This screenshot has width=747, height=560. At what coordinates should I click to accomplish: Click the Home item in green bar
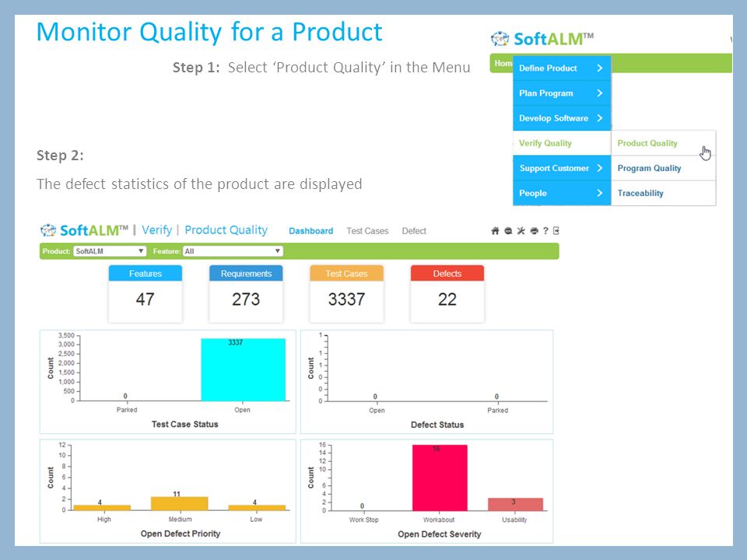pos(503,63)
